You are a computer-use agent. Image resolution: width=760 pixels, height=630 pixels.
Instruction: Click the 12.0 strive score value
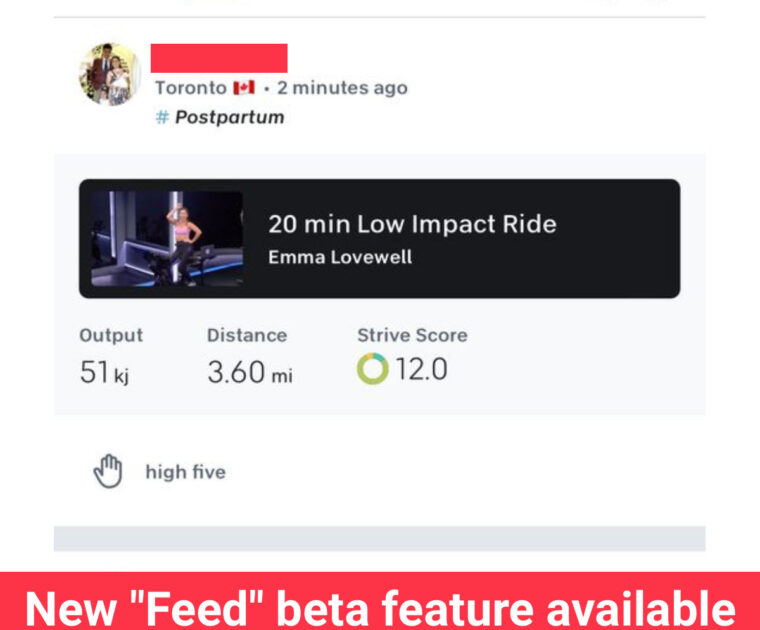pos(421,370)
